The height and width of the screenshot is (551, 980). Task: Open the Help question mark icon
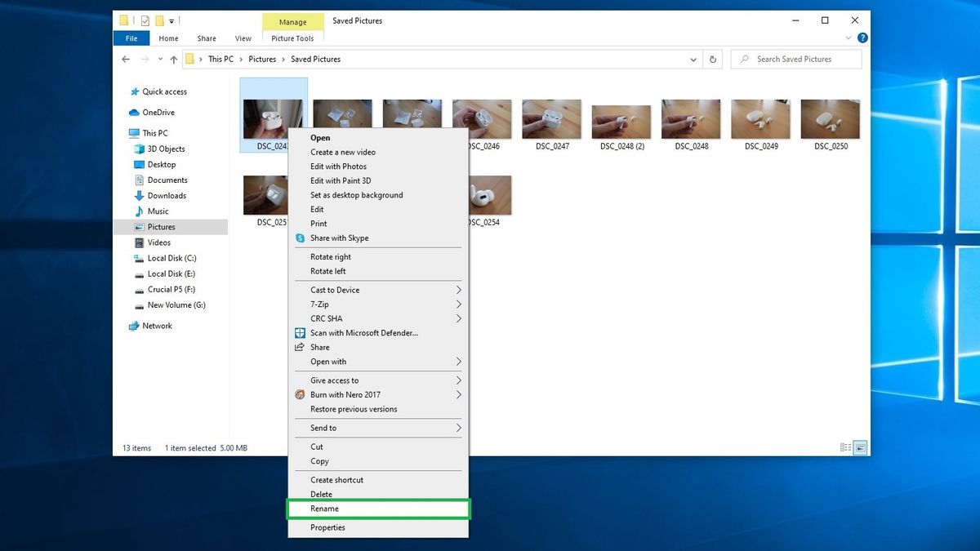pos(862,38)
